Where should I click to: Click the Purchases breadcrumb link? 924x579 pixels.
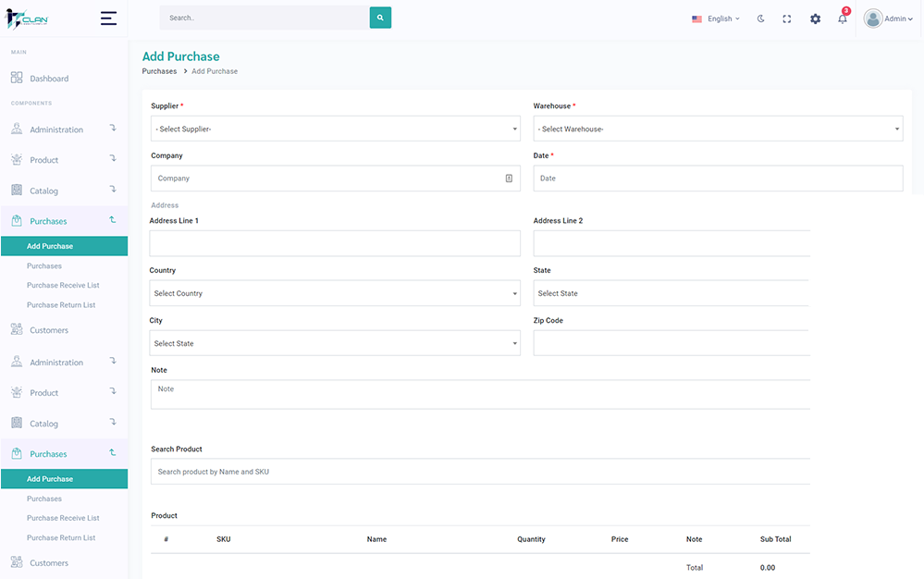pyautogui.click(x=159, y=71)
